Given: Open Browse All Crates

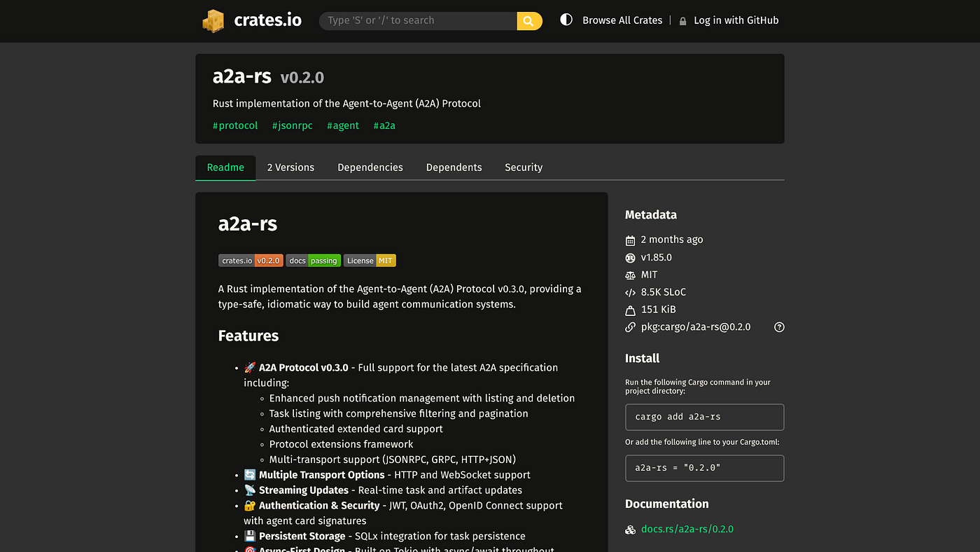Looking at the screenshot, I should click(x=622, y=20).
